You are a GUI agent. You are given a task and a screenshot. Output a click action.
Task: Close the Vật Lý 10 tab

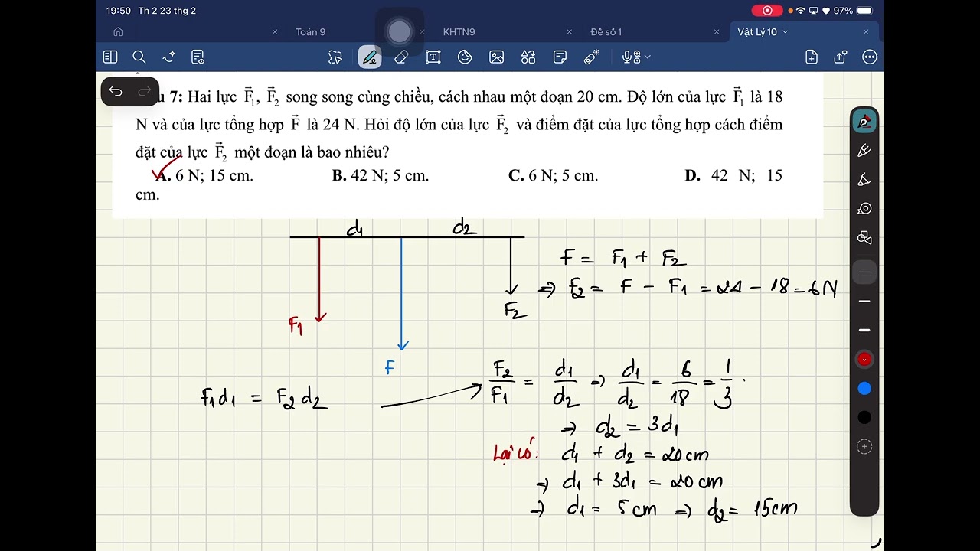coord(866,32)
